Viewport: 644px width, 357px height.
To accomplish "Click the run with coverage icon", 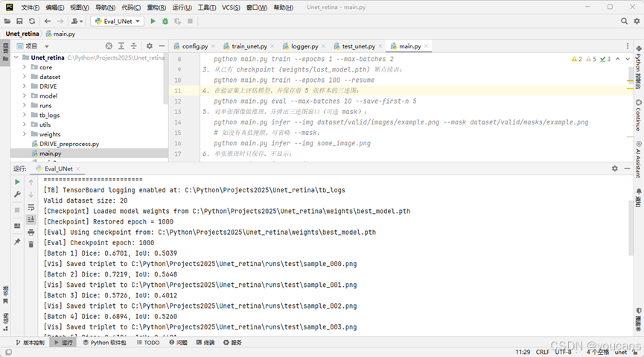I will coord(177,21).
